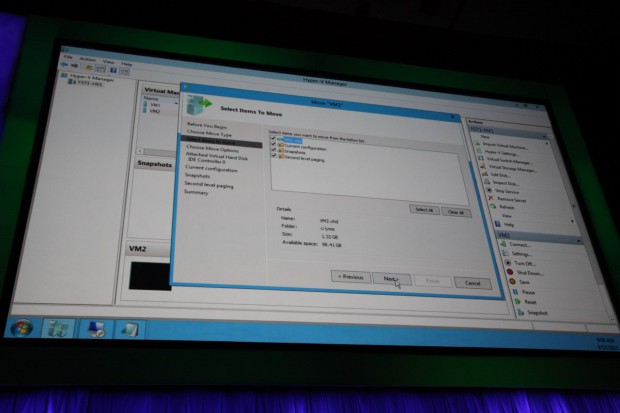
Task: Click the third pinned taskbar icon
Action: [x=129, y=330]
